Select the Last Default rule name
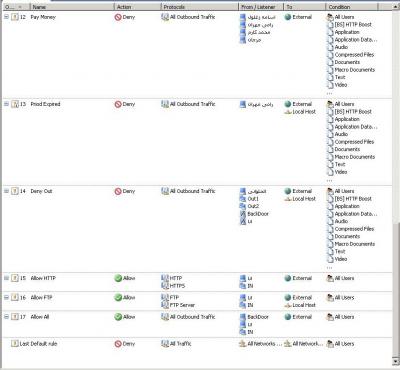Viewport: 400px width, 370px height. coord(38,344)
